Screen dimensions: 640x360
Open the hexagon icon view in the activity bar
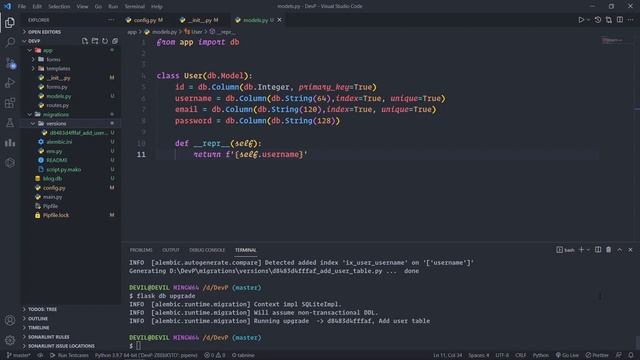click(10, 163)
